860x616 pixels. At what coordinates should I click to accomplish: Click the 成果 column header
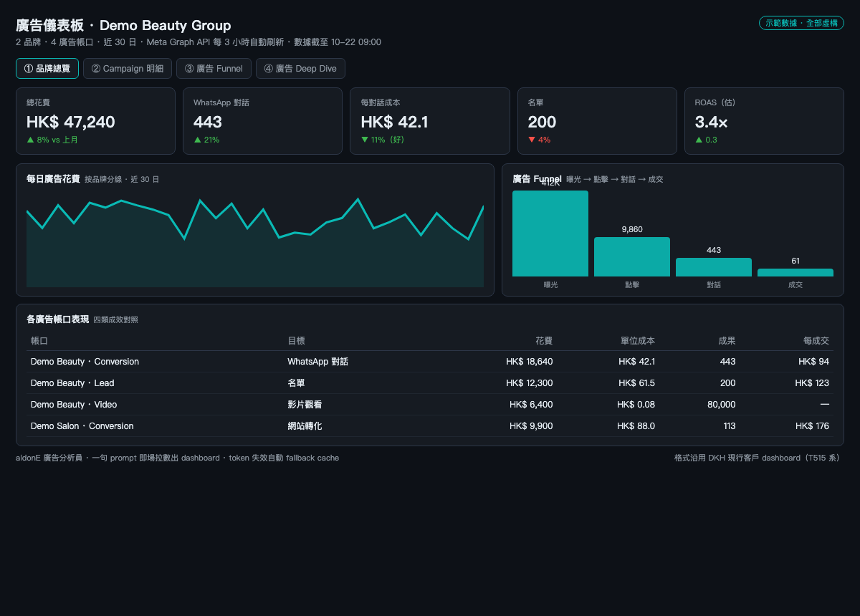click(727, 341)
